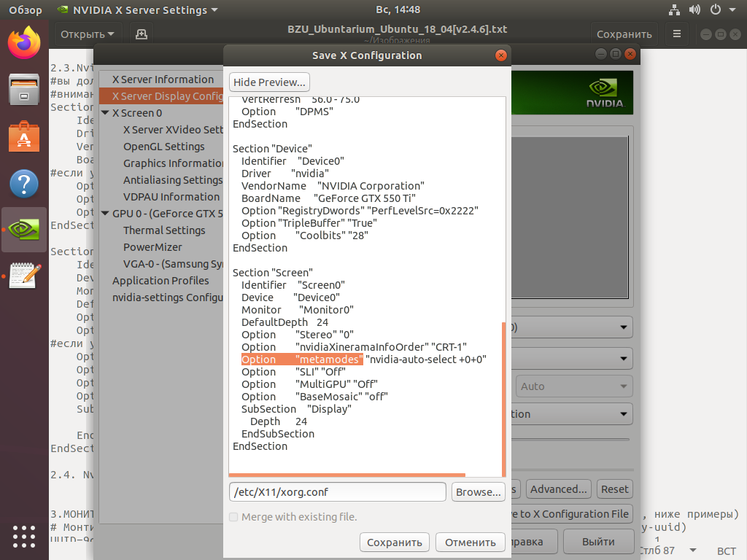Select X Server Display Configuration item
Screen dimensions: 747x560
tap(161, 96)
